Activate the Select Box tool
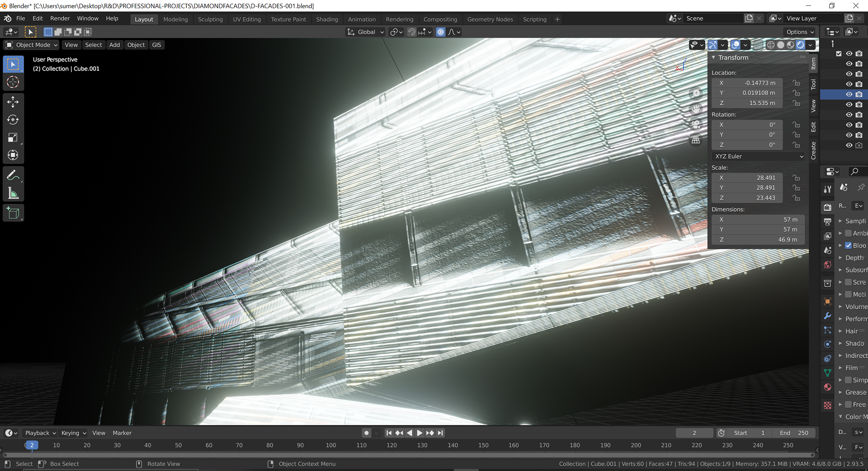Viewport: 868px width, 471px height. coord(13,64)
